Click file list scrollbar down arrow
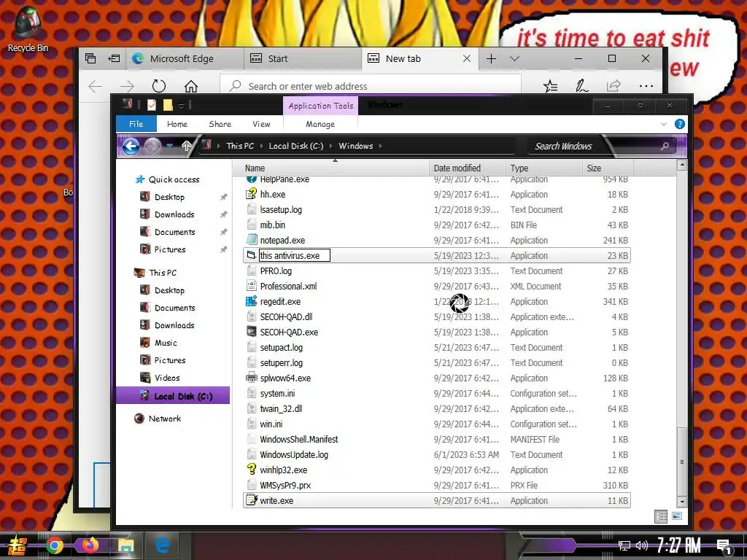747x560 pixels. pos(682,502)
